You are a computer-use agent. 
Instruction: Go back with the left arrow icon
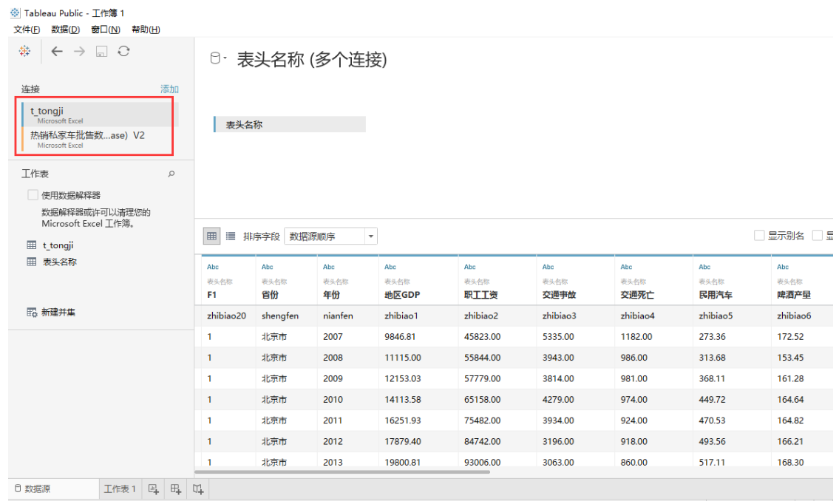(57, 52)
